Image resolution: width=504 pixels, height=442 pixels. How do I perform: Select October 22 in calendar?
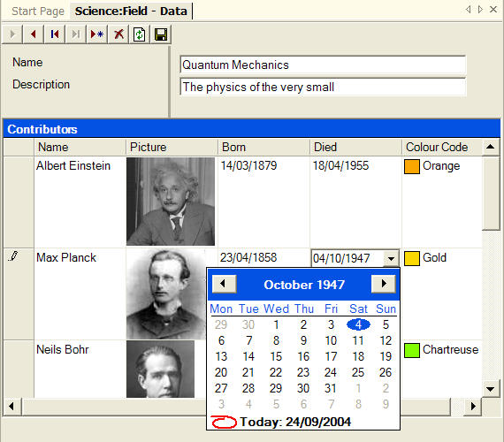276,372
